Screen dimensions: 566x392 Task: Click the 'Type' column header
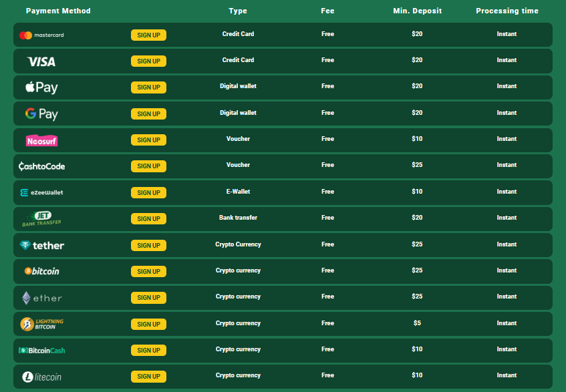(x=238, y=11)
